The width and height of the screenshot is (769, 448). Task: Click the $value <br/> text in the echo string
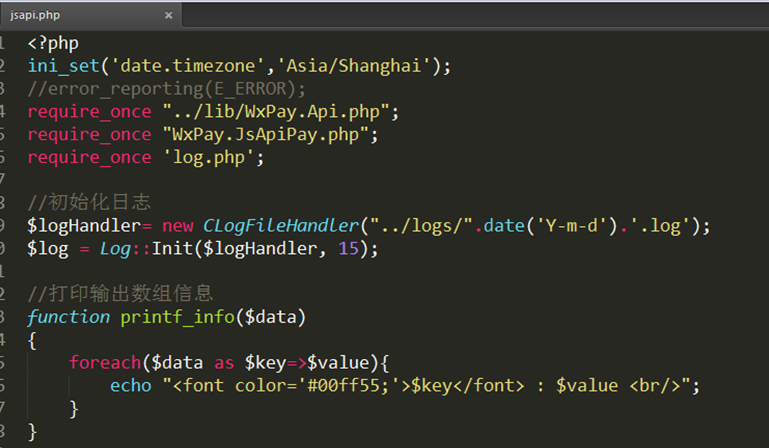coord(618,386)
